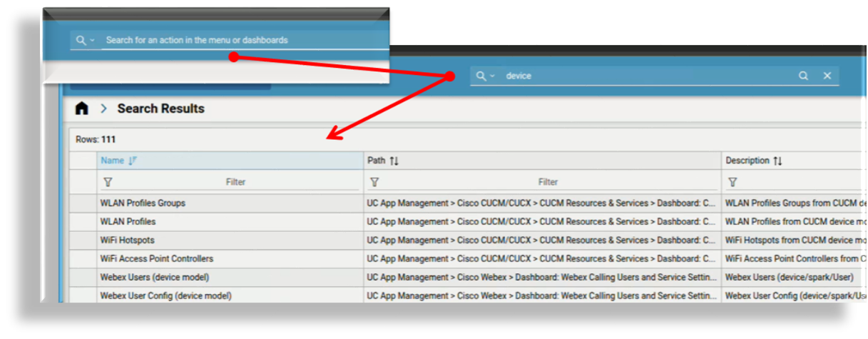This screenshot has height=339, width=868.
Task: Click the sort arrows next to Path header
Action: (x=393, y=161)
